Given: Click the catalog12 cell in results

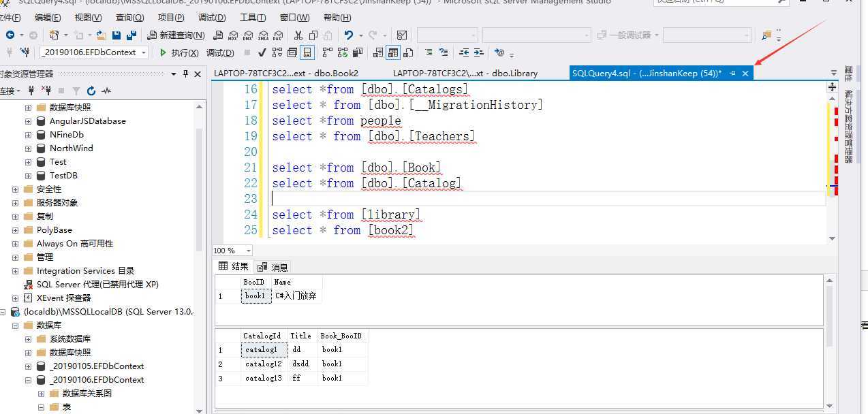Looking at the screenshot, I should tap(264, 364).
